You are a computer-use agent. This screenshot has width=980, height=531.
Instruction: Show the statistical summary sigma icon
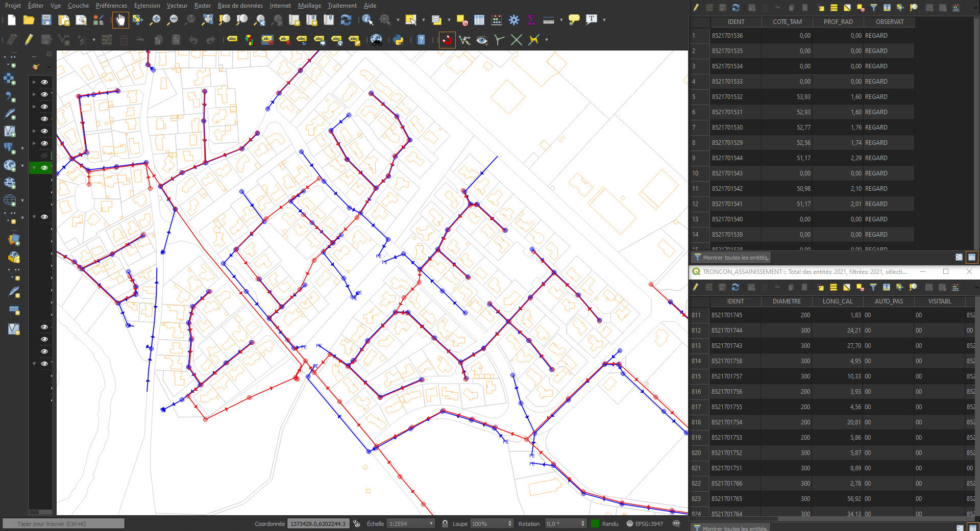[531, 20]
